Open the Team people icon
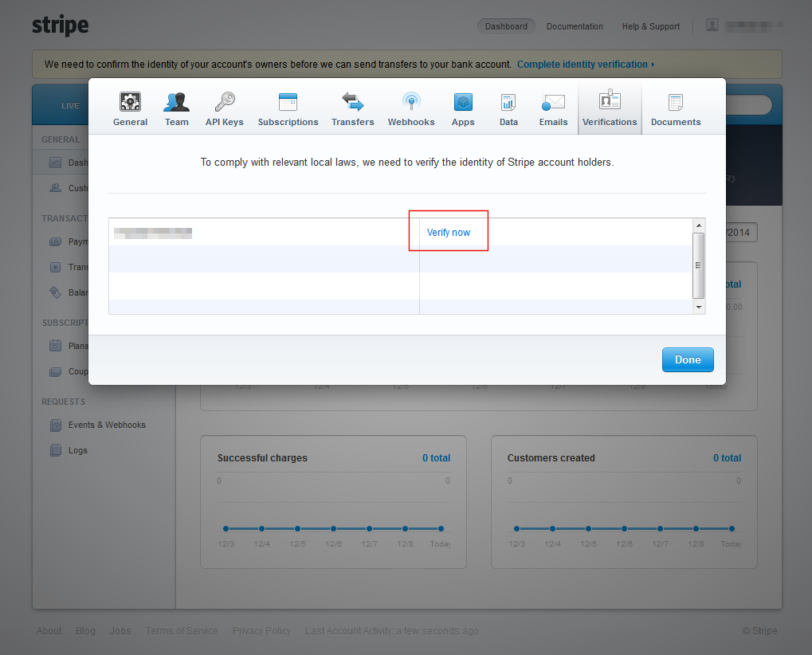Image resolution: width=812 pixels, height=655 pixels. pyautogui.click(x=177, y=101)
